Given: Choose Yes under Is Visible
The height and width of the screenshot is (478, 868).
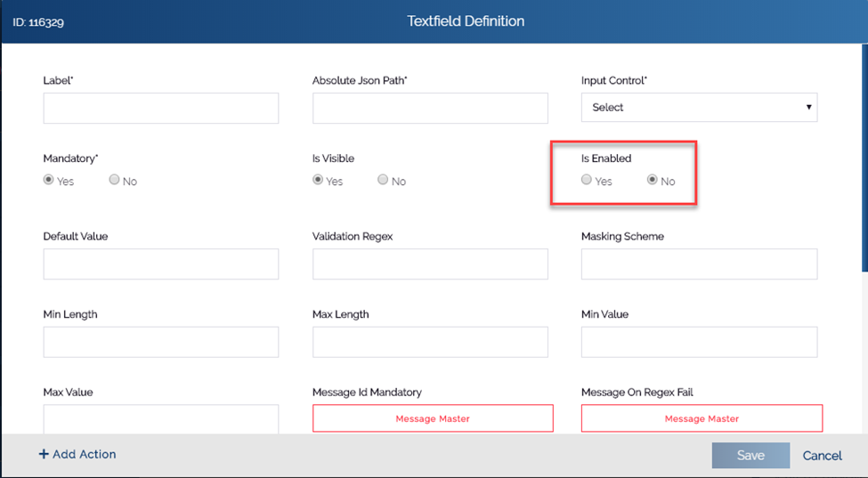Looking at the screenshot, I should pos(318,180).
